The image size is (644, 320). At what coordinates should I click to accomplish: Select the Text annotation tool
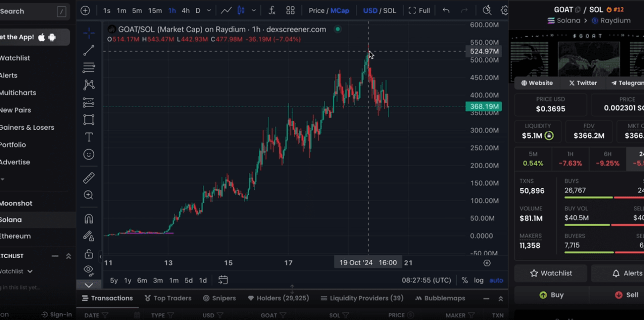click(89, 137)
